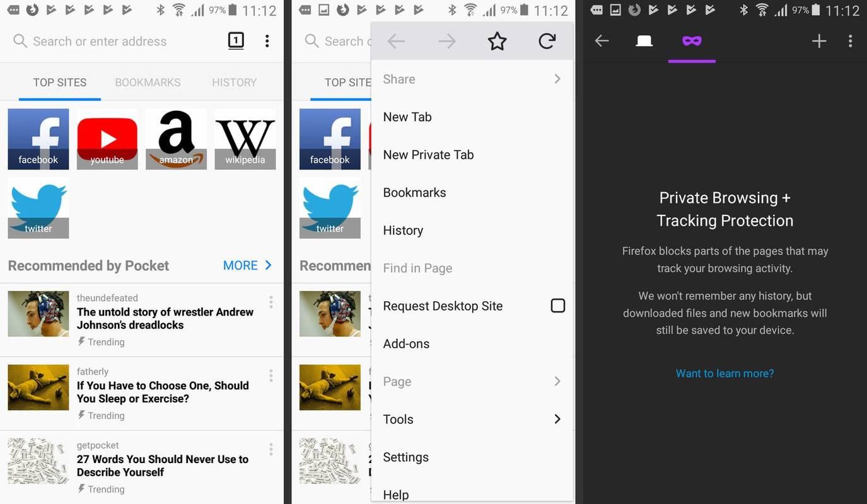
Task: Expand the Tools chevron arrow
Action: [557, 419]
